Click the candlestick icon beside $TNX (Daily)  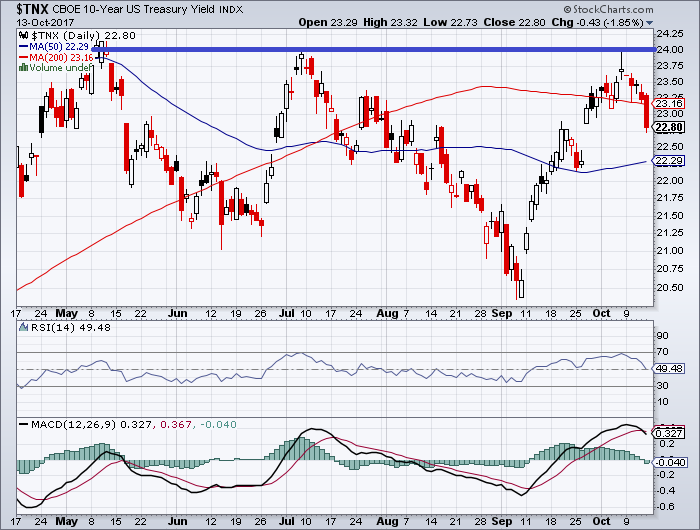pyautogui.click(x=23, y=34)
